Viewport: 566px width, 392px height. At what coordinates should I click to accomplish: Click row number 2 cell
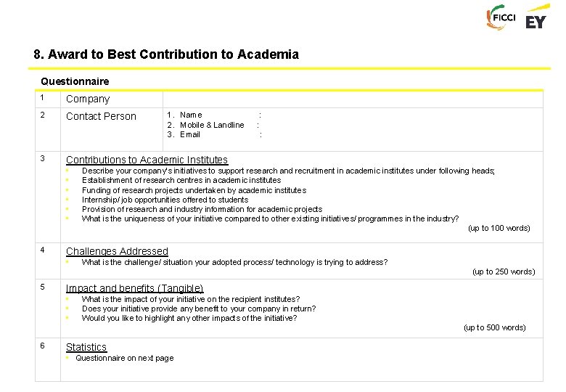(x=48, y=129)
